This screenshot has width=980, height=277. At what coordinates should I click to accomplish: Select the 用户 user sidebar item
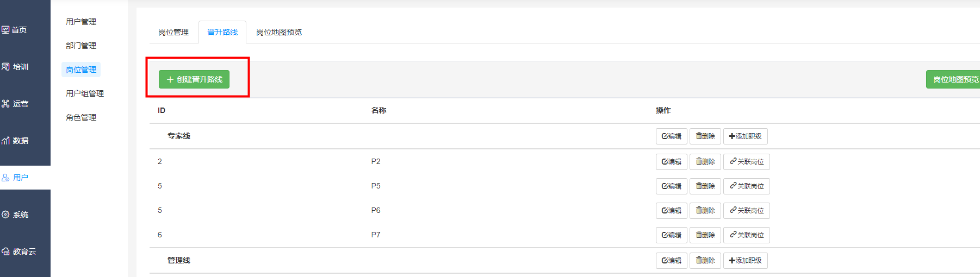(15, 178)
